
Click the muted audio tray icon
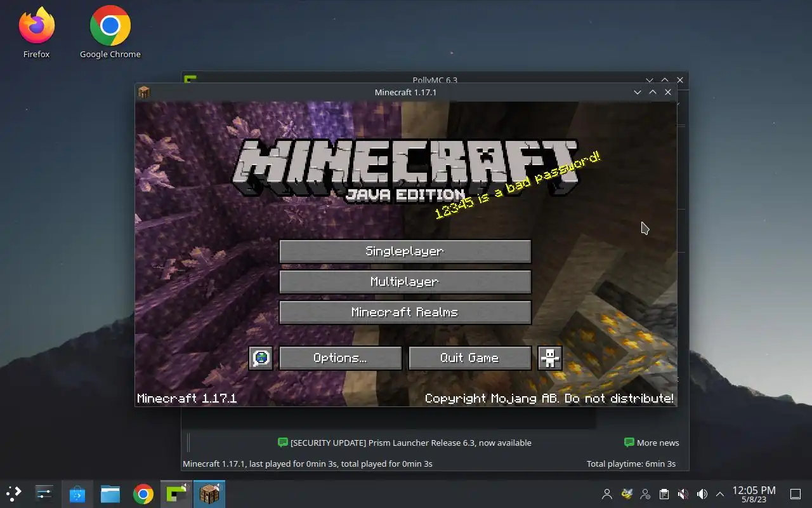(x=683, y=493)
